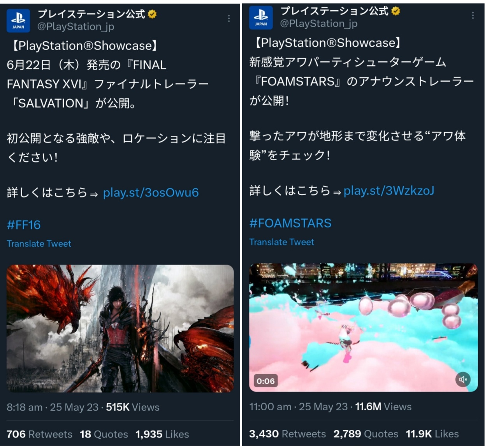Open the play.st/3osOwu6 link

[151, 192]
